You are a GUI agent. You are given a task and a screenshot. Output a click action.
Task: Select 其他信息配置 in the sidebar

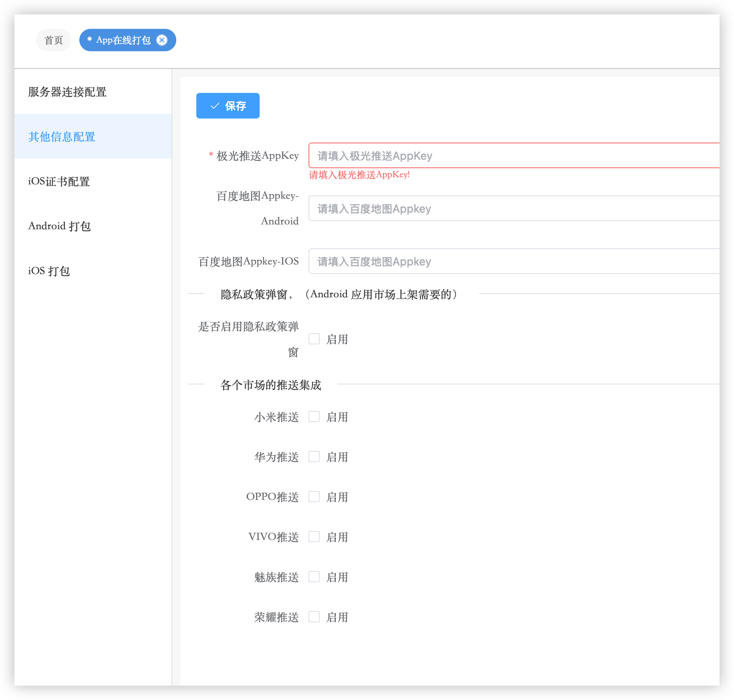[x=62, y=137]
